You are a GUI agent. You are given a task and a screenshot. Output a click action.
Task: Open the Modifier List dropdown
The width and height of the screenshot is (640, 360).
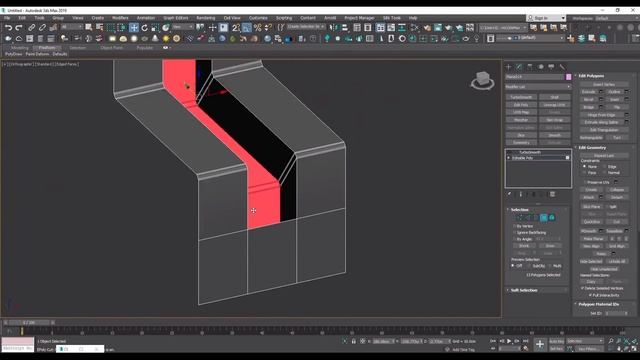(538, 87)
